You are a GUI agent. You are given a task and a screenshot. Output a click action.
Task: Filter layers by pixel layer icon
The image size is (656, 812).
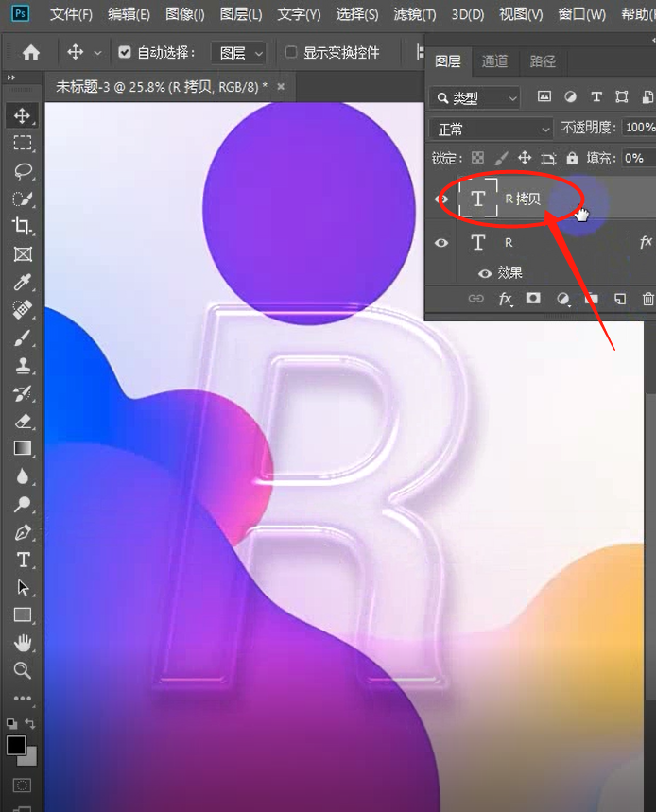point(544,96)
